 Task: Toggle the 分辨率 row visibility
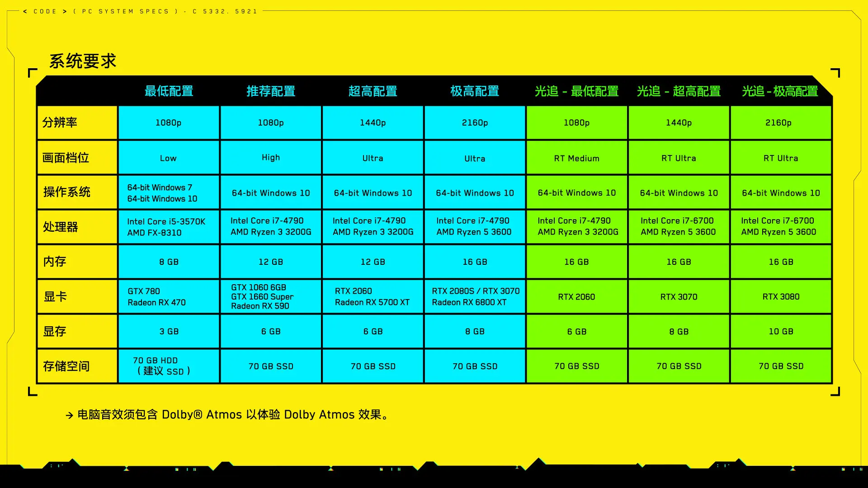coord(78,123)
